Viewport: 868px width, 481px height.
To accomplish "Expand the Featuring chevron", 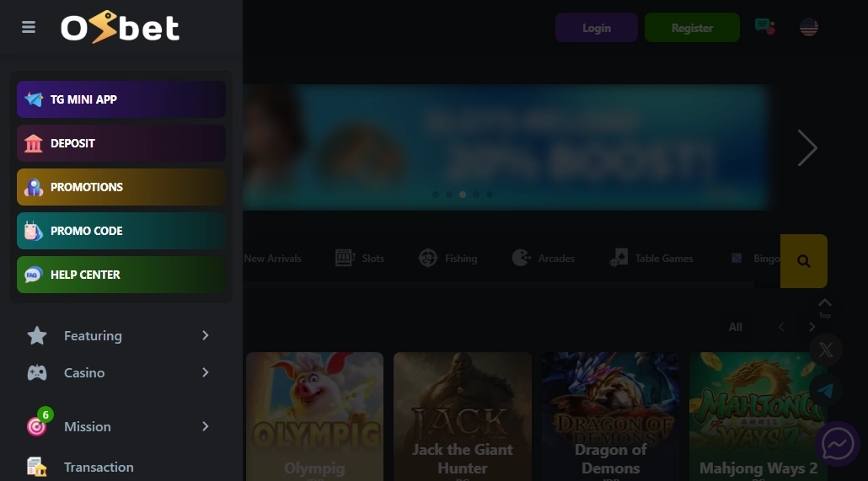I will [206, 335].
